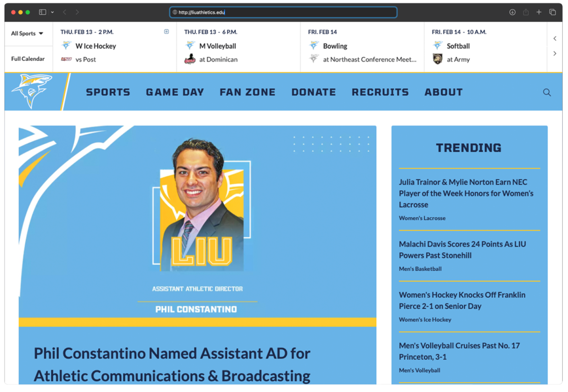Open the sidebar options dropdown chevron

point(52,12)
